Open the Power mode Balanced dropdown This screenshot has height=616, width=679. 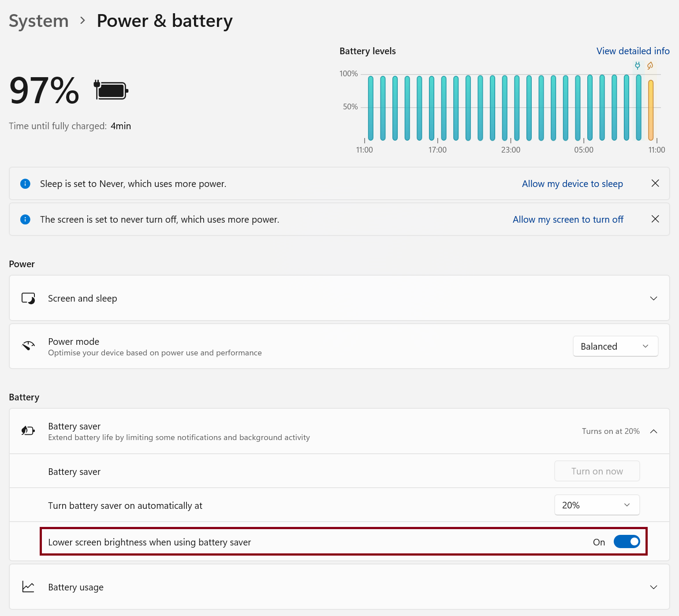616,346
